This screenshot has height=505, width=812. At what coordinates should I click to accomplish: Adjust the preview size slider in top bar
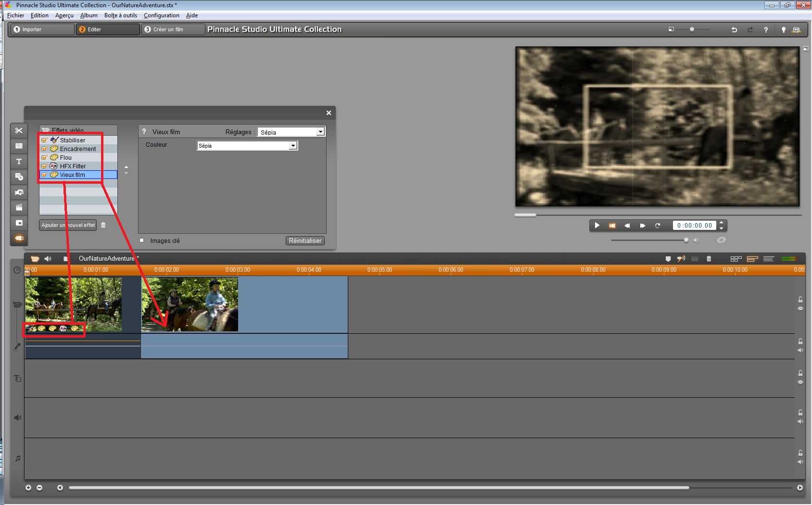click(x=693, y=29)
